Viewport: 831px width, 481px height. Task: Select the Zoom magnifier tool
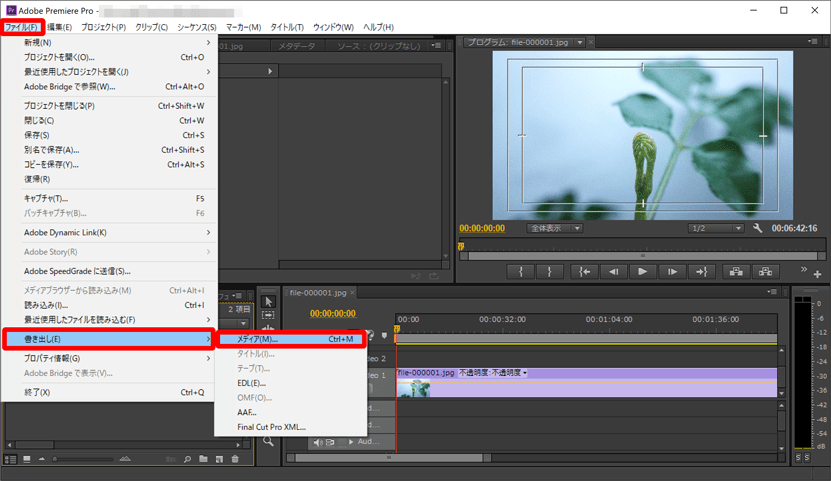tap(268, 441)
